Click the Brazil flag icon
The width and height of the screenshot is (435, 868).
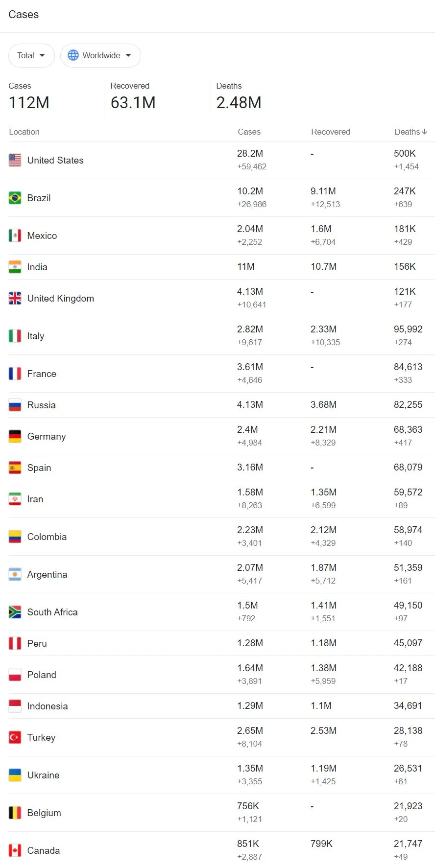pos(15,198)
